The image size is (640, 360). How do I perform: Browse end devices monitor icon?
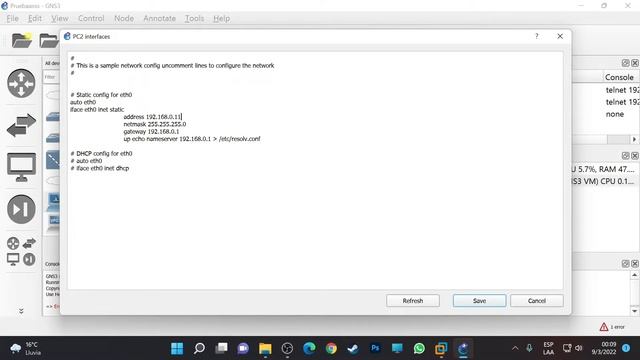click(21, 167)
